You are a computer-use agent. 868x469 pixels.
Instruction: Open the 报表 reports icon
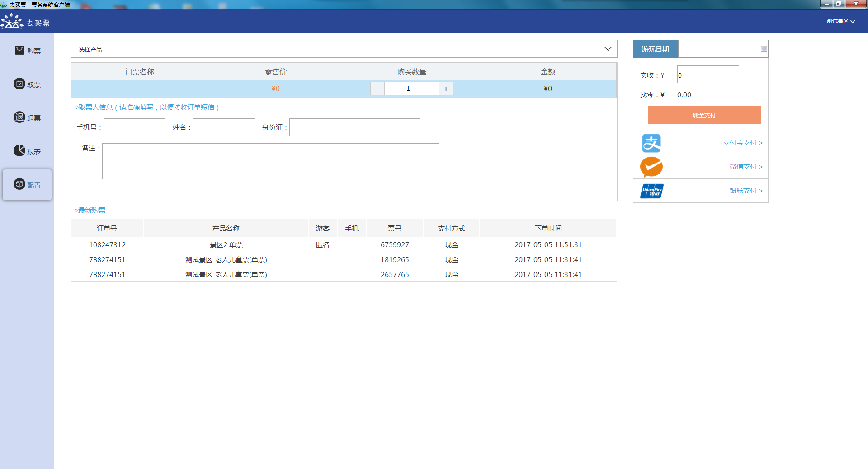19,150
